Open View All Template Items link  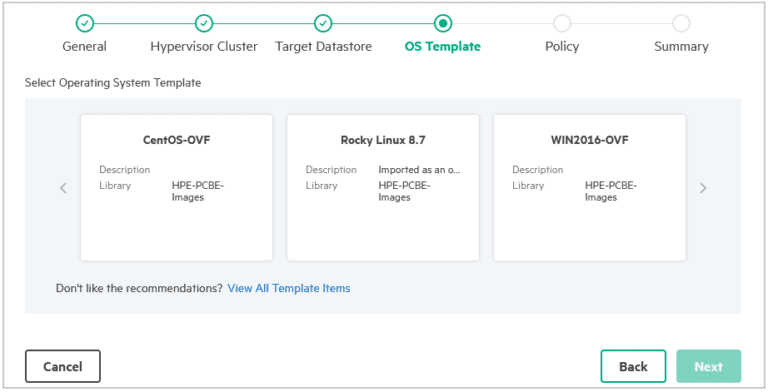pyautogui.click(x=289, y=288)
